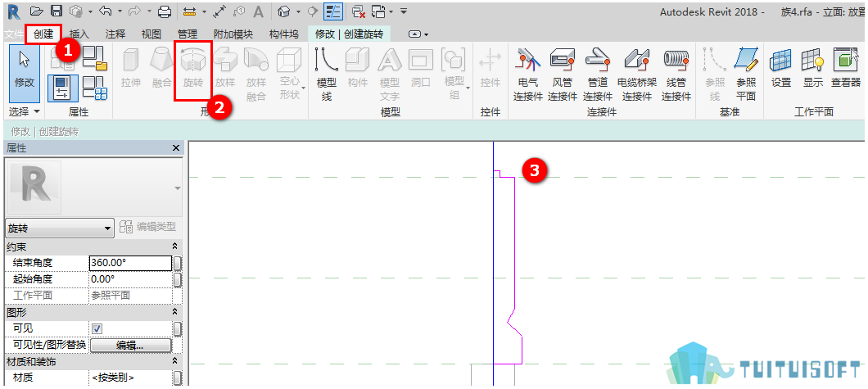Add an Electrical Connector (电气连接件)
The height and width of the screenshot is (389, 868).
528,75
